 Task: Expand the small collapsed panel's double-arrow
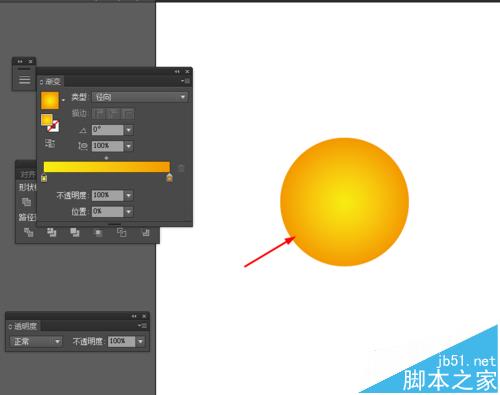pyautogui.click(x=20, y=62)
